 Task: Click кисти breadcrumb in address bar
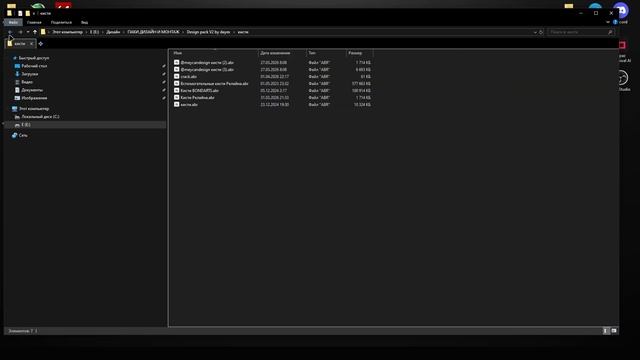point(243,32)
